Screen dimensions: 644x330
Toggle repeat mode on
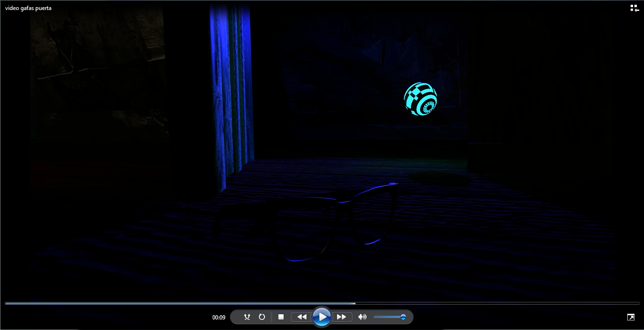click(262, 317)
